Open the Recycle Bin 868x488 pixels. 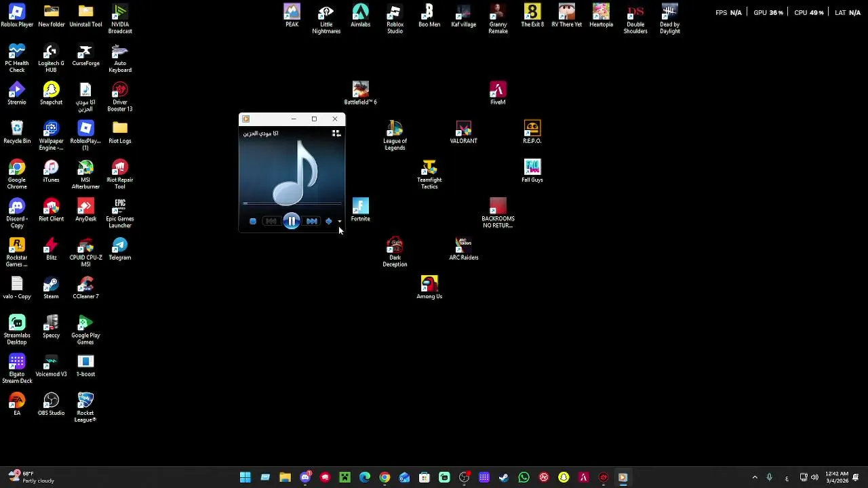[x=17, y=133]
